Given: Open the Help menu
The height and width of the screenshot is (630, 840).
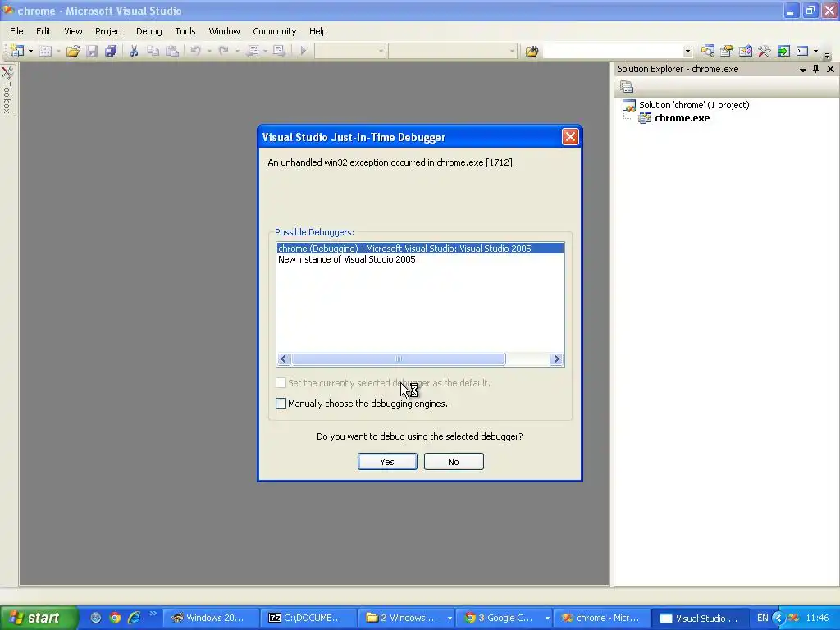Looking at the screenshot, I should [x=317, y=31].
